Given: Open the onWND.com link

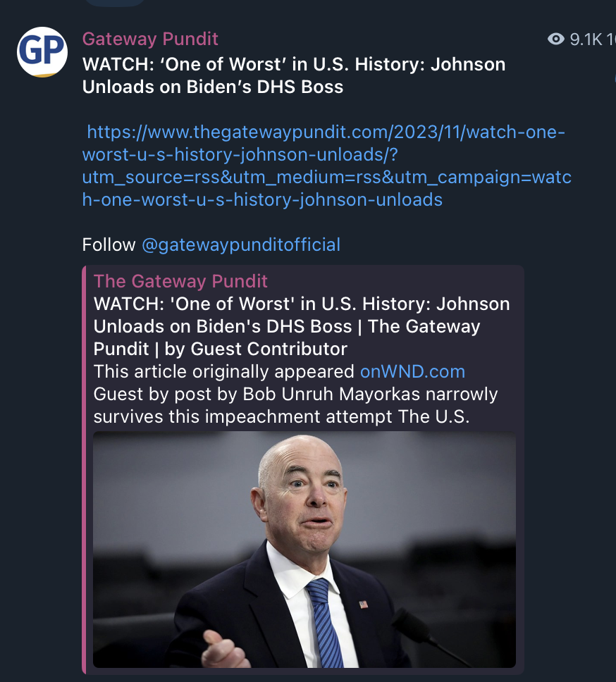Looking at the screenshot, I should pos(412,372).
